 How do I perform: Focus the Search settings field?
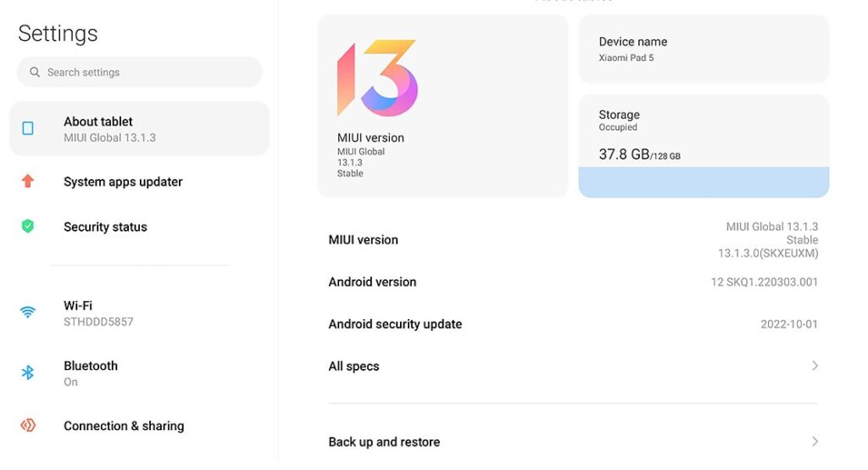pyautogui.click(x=140, y=72)
